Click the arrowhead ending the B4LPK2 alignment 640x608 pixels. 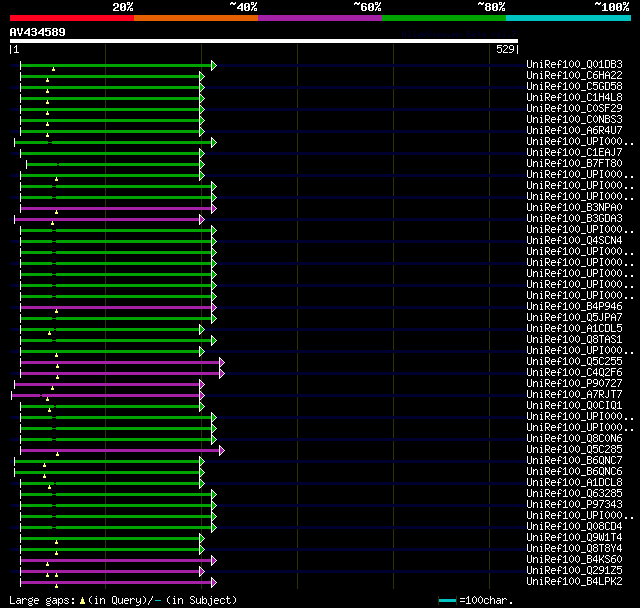[x=214, y=582]
